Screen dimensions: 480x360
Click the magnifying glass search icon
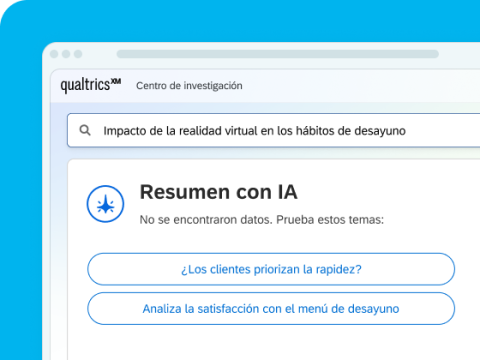(85, 130)
